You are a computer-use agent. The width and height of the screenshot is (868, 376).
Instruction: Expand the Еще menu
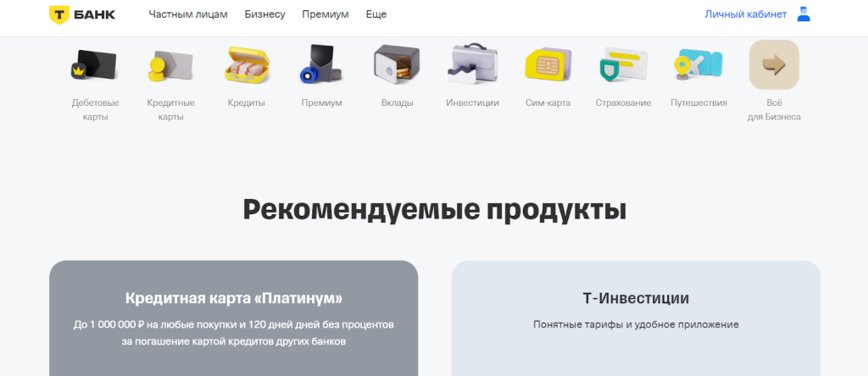click(x=376, y=14)
